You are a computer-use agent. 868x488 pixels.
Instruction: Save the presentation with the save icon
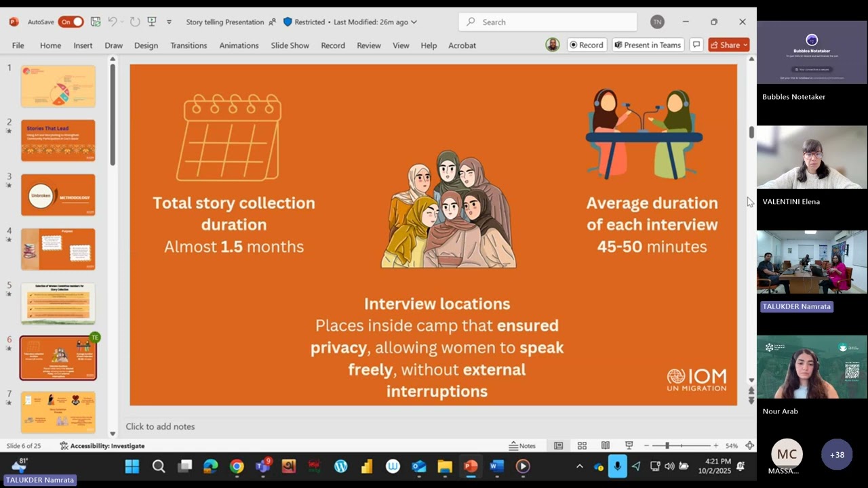(96, 22)
